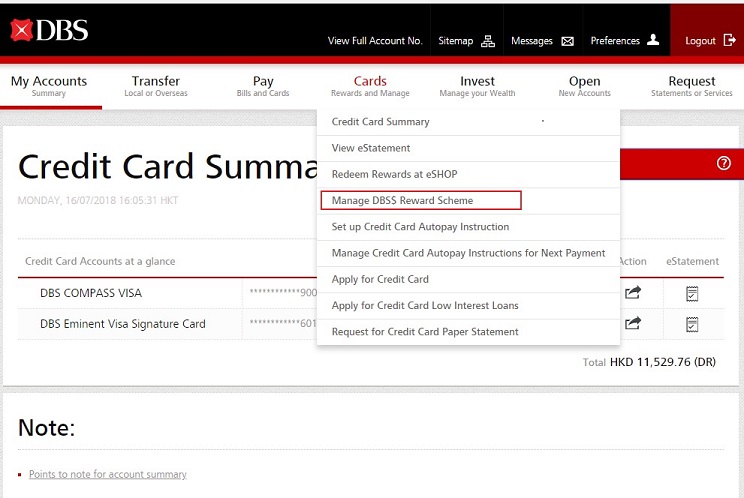Expand the Invest menu
This screenshot has width=744, height=498.
(x=477, y=86)
